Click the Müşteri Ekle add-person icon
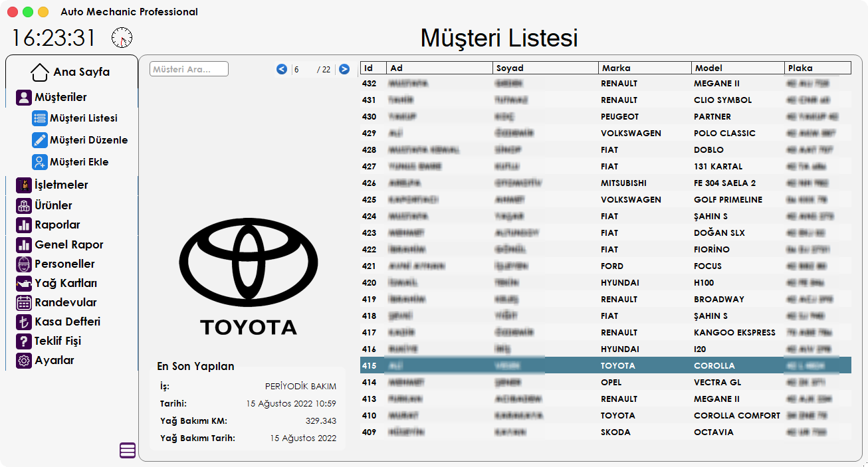 (x=40, y=162)
